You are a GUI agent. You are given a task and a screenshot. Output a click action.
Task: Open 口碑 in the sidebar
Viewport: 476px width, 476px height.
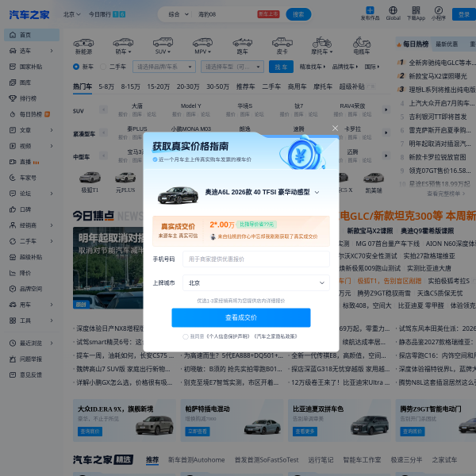point(32,209)
